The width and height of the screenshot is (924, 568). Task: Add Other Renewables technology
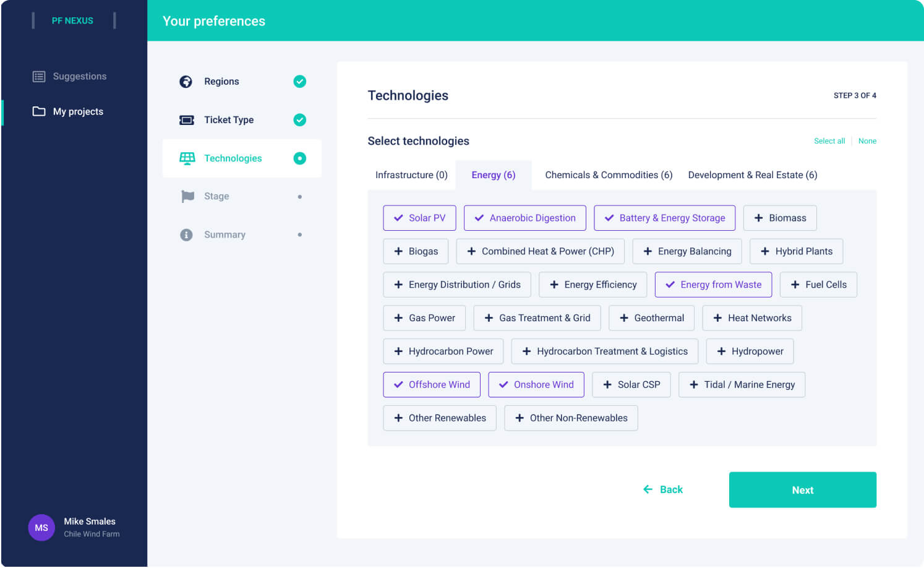440,418
